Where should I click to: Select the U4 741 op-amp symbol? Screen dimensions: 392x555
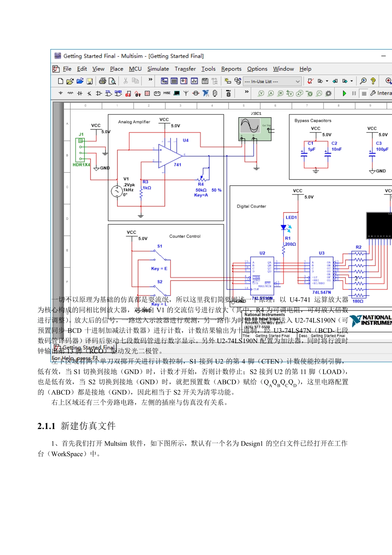(170, 156)
